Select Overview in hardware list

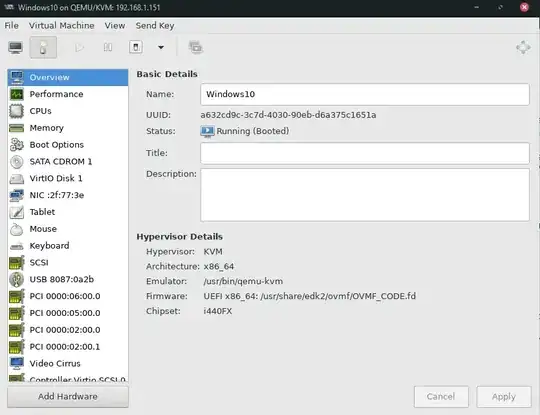tap(68, 77)
